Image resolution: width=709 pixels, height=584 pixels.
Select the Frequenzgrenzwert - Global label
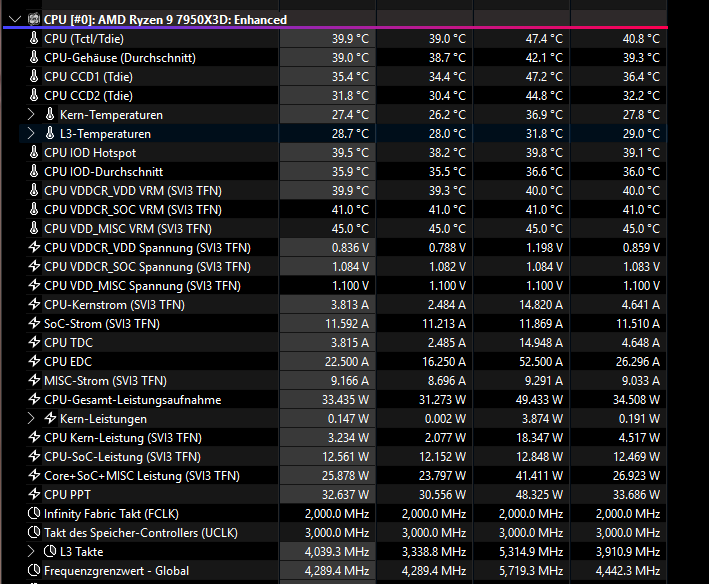click(x=116, y=571)
